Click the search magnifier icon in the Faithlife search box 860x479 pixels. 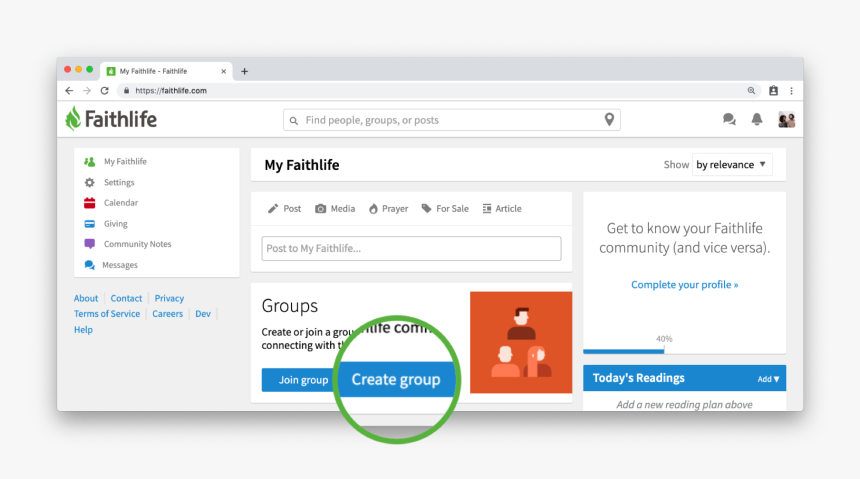click(x=294, y=120)
